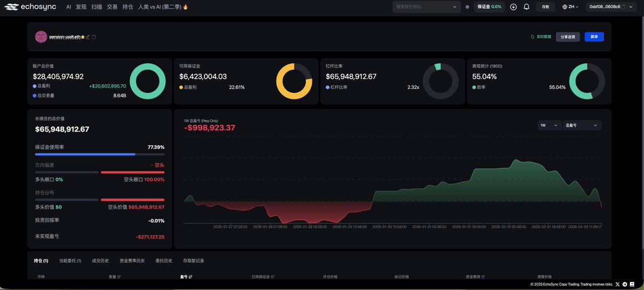
Task: Open the 存取款记录 tab
Action: click(x=193, y=261)
